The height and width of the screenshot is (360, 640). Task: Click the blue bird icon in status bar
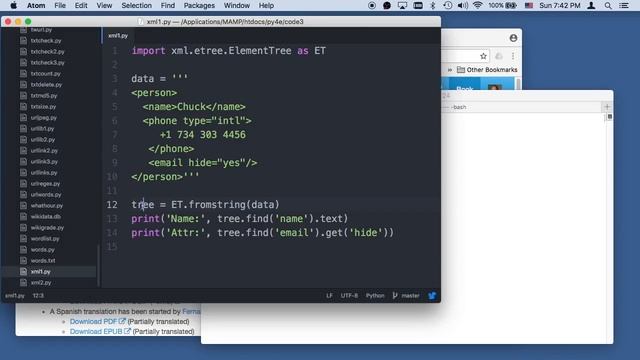(432, 296)
